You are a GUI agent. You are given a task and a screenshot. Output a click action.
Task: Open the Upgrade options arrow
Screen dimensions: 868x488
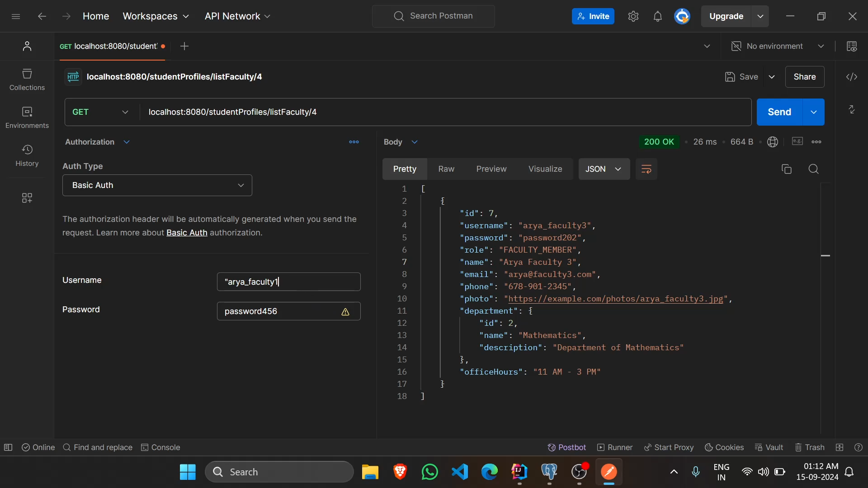pyautogui.click(x=760, y=16)
